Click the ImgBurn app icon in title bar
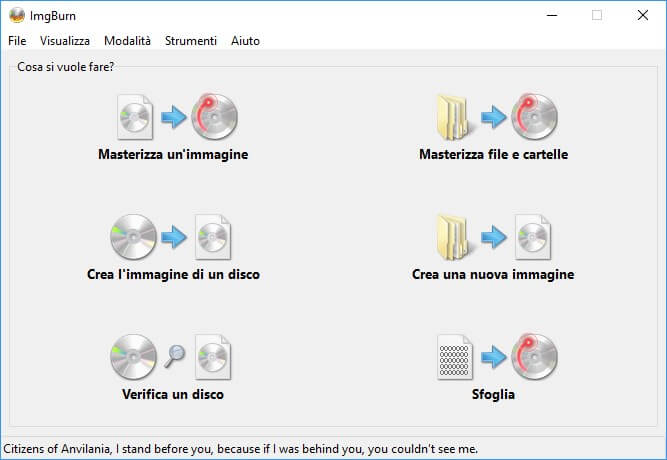The image size is (667, 460). click(16, 15)
